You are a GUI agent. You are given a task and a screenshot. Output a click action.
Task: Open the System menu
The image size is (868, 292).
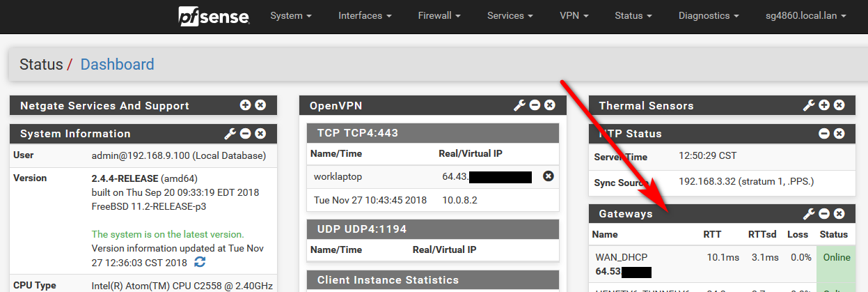[291, 15]
